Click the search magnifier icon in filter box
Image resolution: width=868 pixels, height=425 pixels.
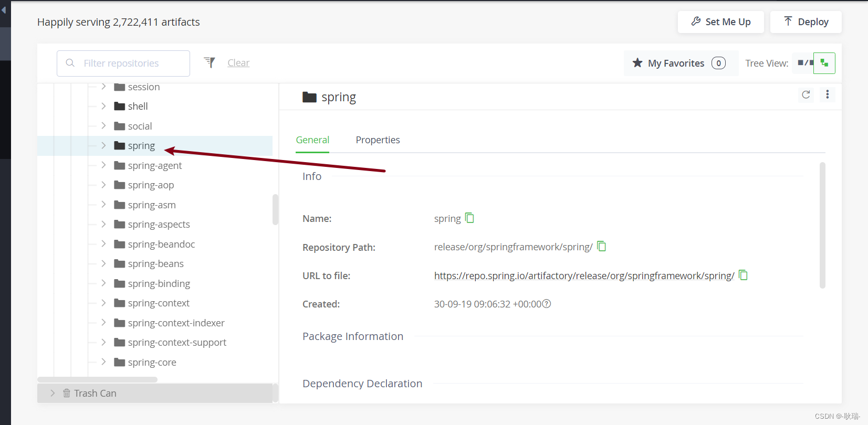pos(70,63)
